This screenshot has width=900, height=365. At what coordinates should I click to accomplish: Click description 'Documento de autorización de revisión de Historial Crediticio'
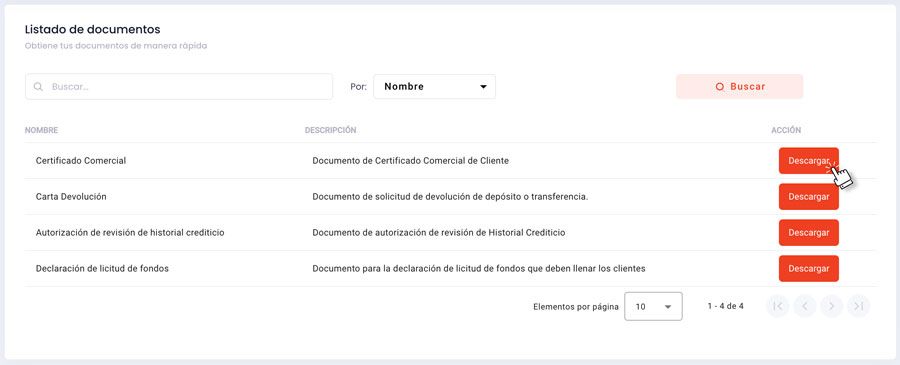pos(439,232)
